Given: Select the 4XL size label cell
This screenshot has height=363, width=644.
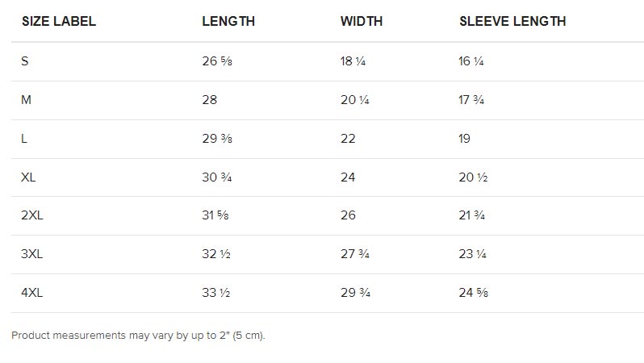Looking at the screenshot, I should 31,293.
